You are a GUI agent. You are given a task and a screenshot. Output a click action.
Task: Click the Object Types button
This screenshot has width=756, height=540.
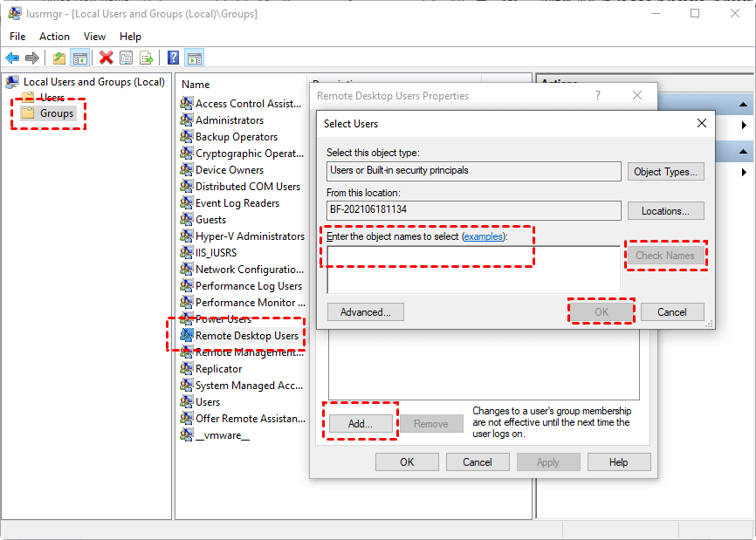[665, 172]
